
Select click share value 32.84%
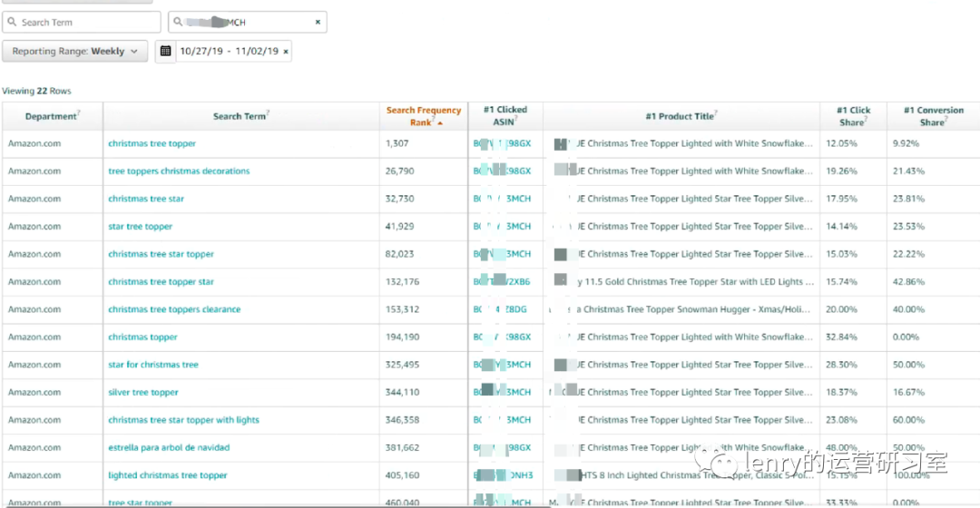pyautogui.click(x=841, y=337)
